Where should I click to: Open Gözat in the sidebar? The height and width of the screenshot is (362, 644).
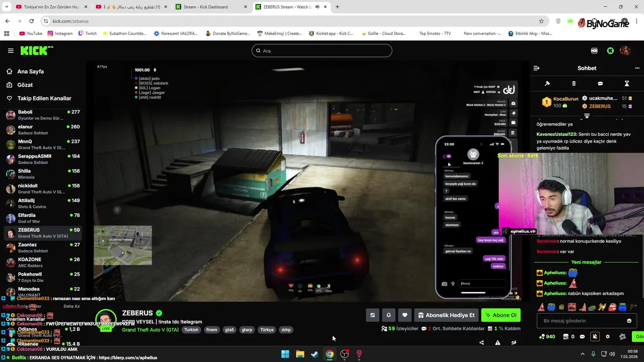click(25, 85)
